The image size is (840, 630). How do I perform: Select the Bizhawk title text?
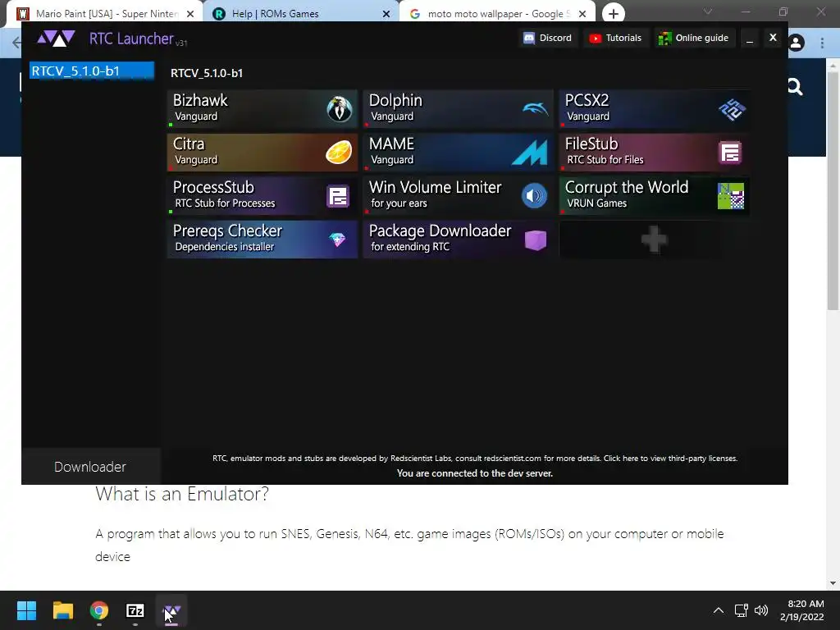[x=200, y=100]
